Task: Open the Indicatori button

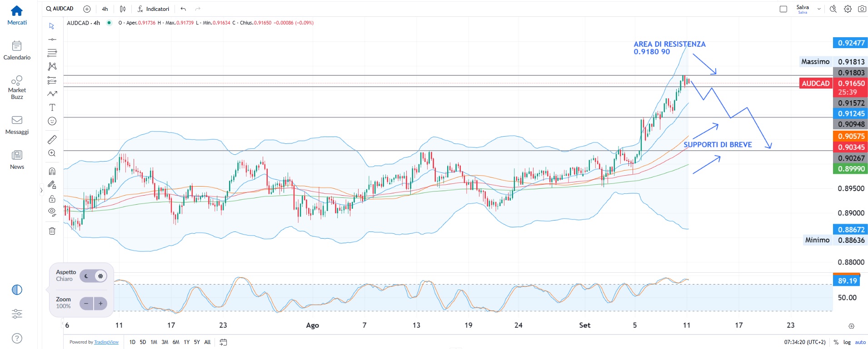Action: tap(153, 9)
